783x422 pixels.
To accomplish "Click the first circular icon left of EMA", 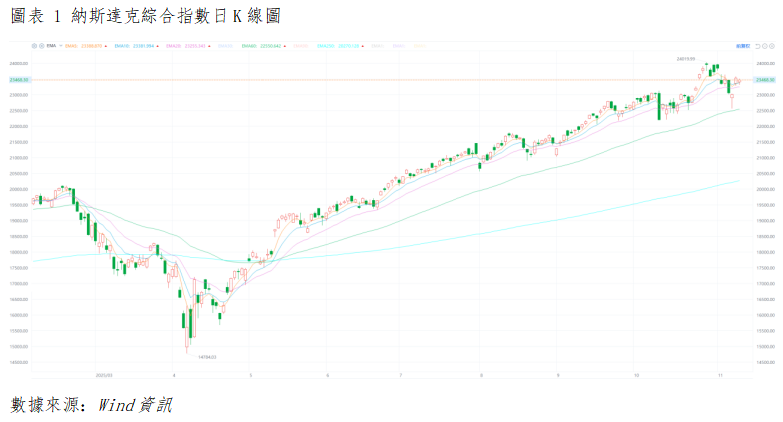I will point(34,45).
